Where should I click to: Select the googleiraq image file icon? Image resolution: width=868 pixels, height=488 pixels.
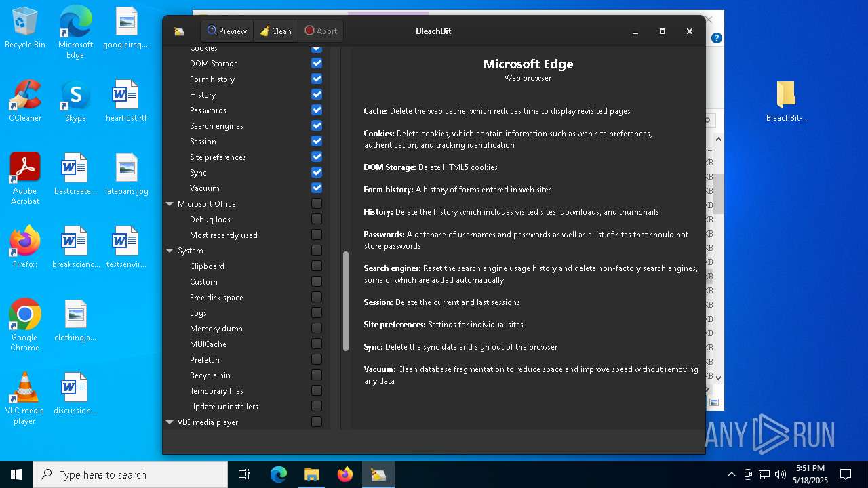click(x=126, y=28)
